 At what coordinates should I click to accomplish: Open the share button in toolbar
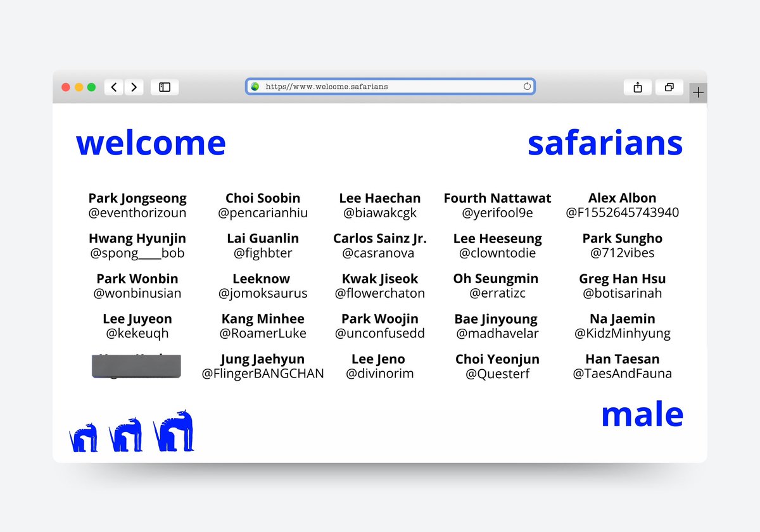638,87
